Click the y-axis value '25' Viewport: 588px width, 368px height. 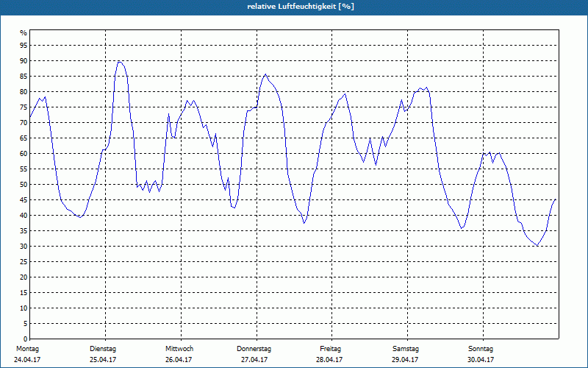[x=24, y=262]
